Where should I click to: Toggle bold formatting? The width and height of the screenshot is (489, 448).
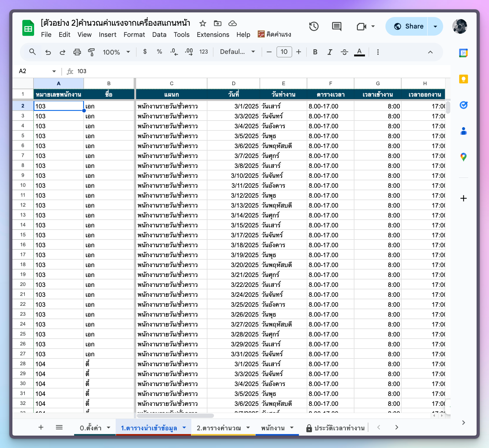pos(315,52)
